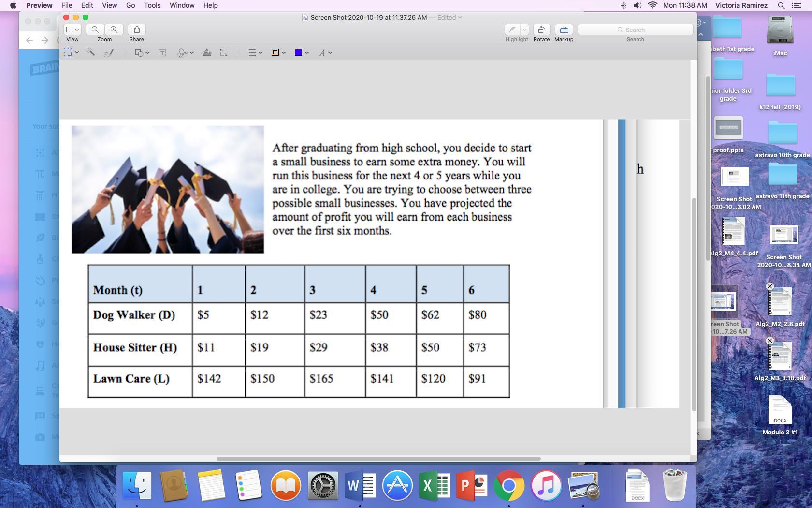Expand the Highlight color options arrow
The width and height of the screenshot is (812, 508).
(524, 30)
